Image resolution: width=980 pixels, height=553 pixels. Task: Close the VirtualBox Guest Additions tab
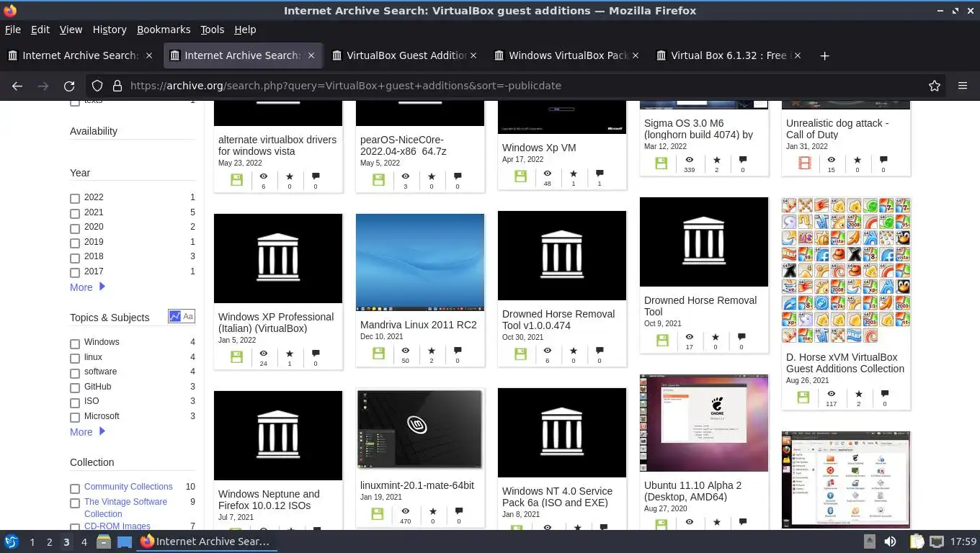click(473, 55)
